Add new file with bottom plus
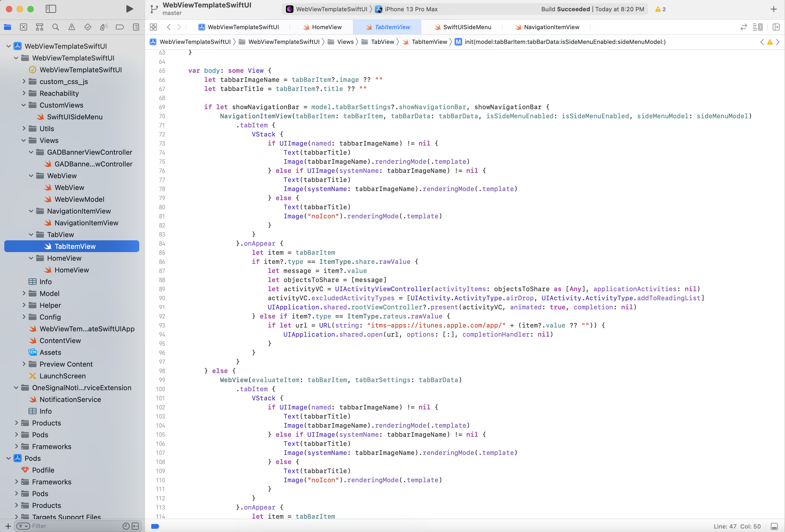This screenshot has height=532, width=785. pyautogui.click(x=8, y=526)
